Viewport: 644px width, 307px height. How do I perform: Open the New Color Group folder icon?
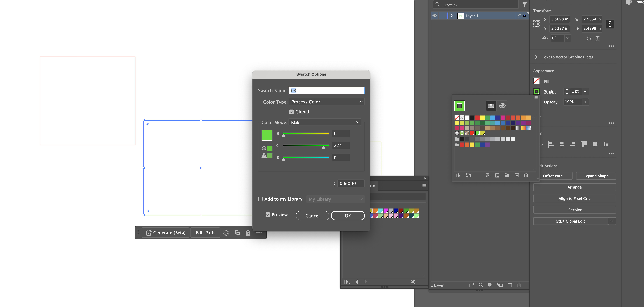tap(507, 176)
